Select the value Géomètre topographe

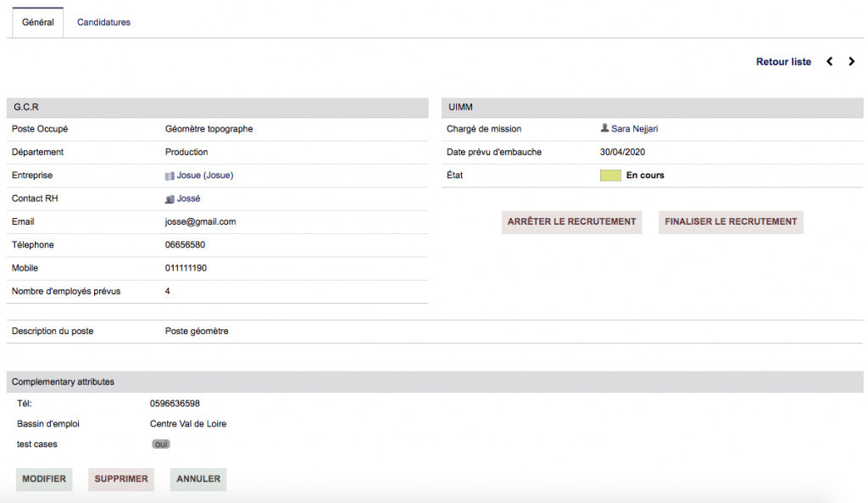(209, 129)
